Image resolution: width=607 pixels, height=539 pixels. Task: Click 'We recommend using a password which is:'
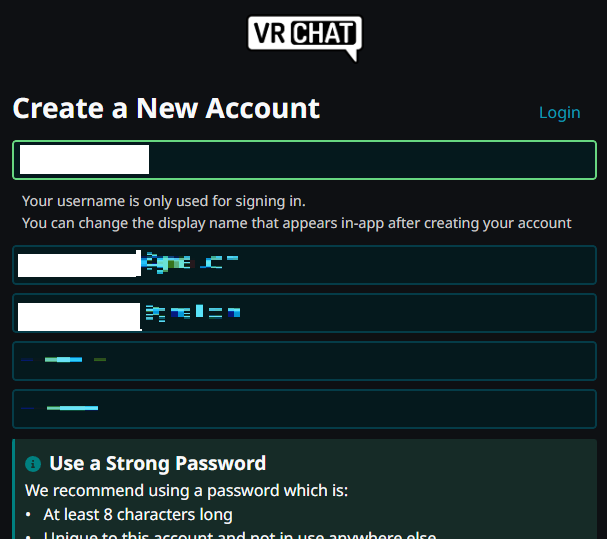[x=187, y=491]
